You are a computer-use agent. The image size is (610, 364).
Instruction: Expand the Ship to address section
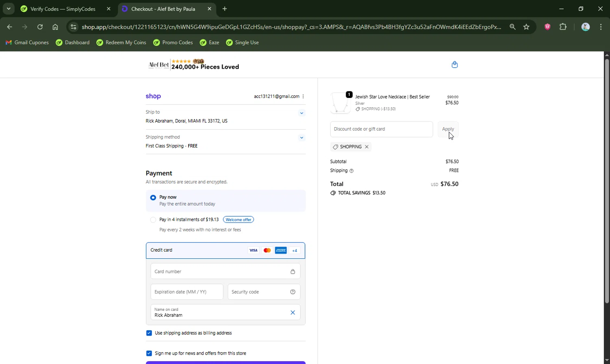click(x=302, y=113)
